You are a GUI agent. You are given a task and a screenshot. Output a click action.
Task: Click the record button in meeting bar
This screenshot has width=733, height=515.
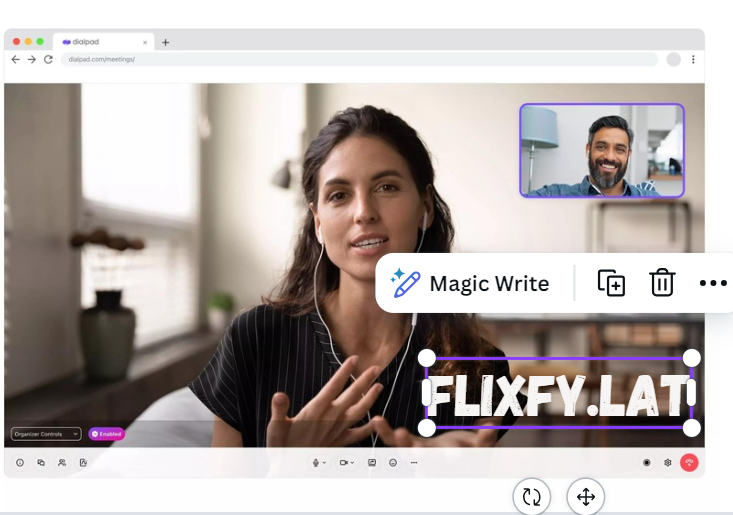tap(647, 463)
